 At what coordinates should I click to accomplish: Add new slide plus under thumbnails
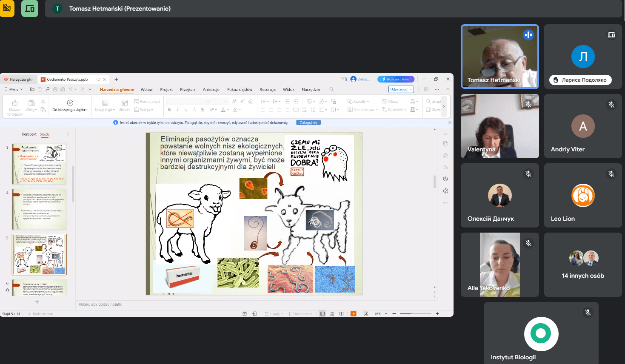tap(37, 302)
